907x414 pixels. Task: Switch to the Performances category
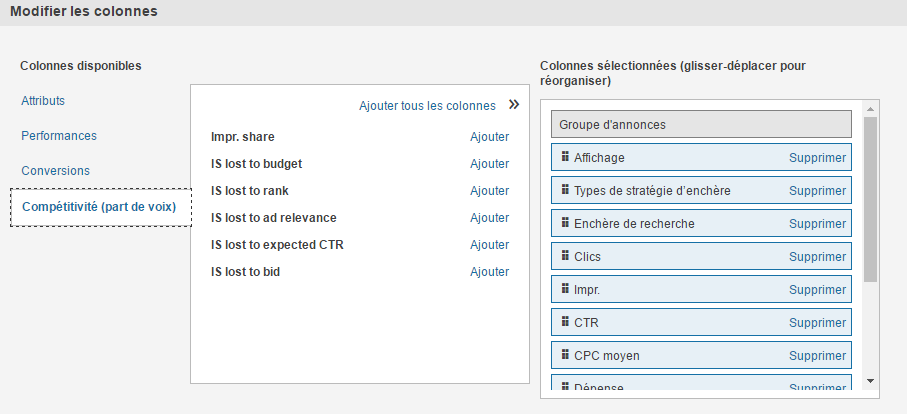59,136
